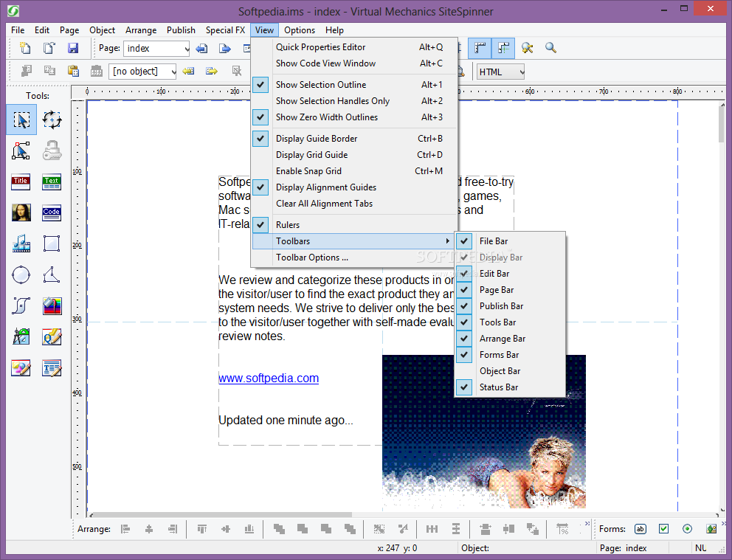Open the View menu

[x=264, y=30]
